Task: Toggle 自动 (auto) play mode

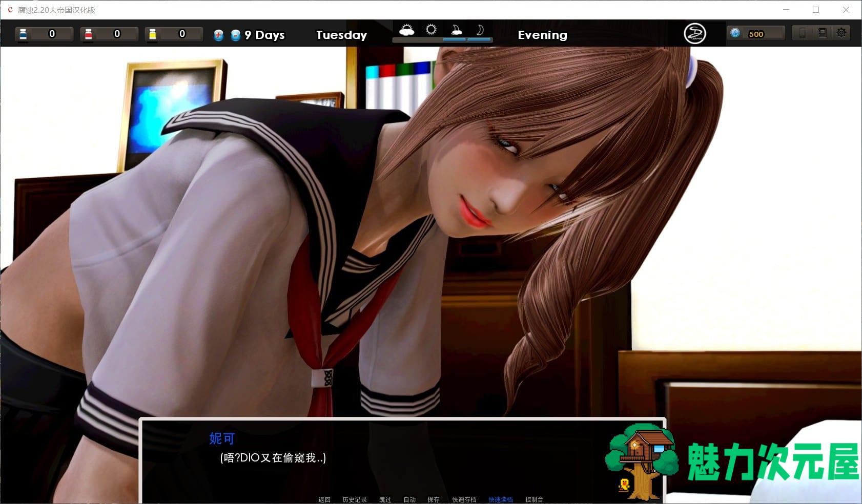Action: point(409,499)
